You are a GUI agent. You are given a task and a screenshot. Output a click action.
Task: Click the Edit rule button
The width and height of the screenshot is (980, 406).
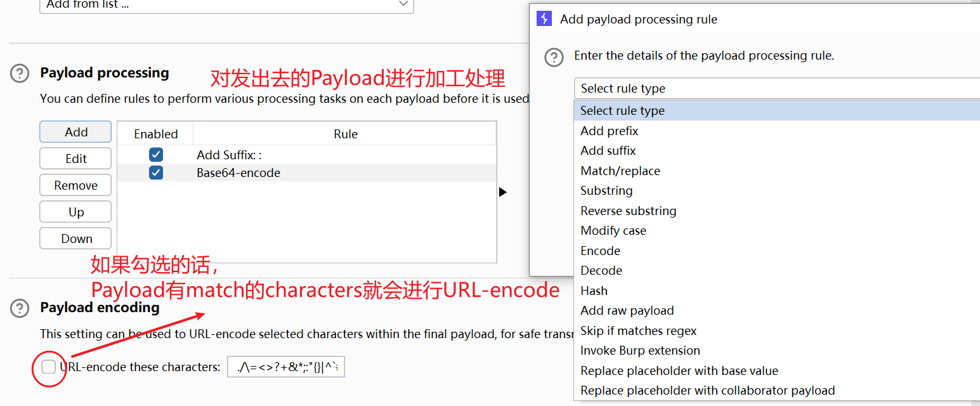[75, 159]
